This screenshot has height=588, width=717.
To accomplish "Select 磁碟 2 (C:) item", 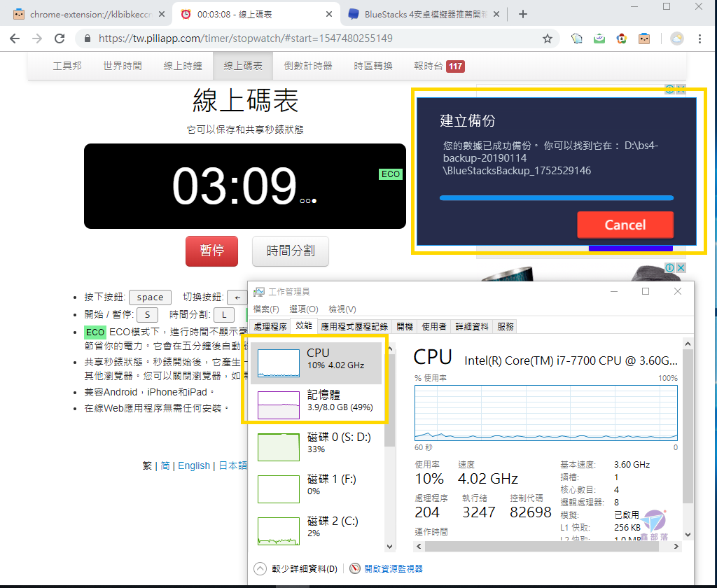I will tap(316, 531).
